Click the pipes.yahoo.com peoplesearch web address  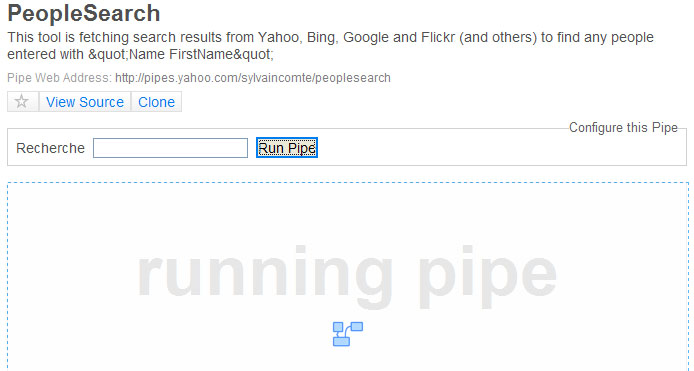click(253, 78)
